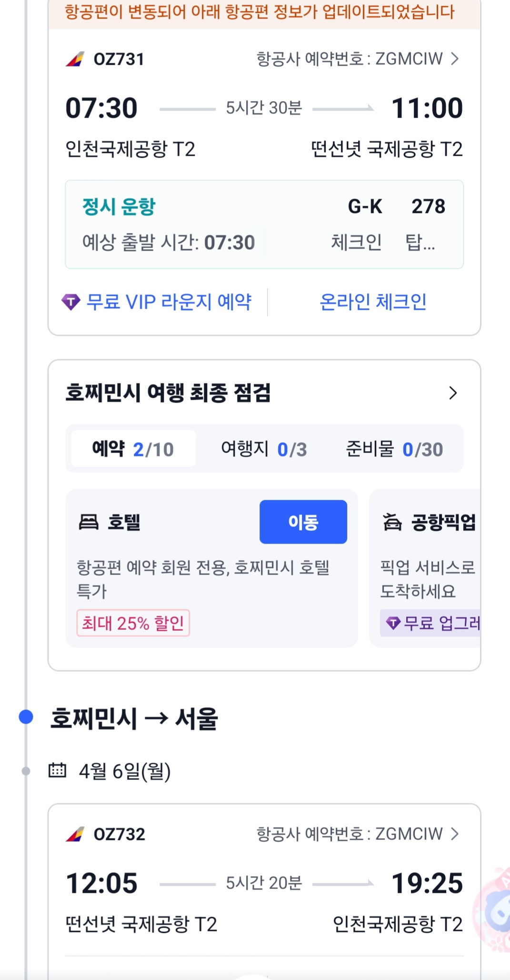Image resolution: width=510 pixels, height=980 pixels.
Task: Click the calendar icon beside 4월 6일
Action: click(58, 770)
